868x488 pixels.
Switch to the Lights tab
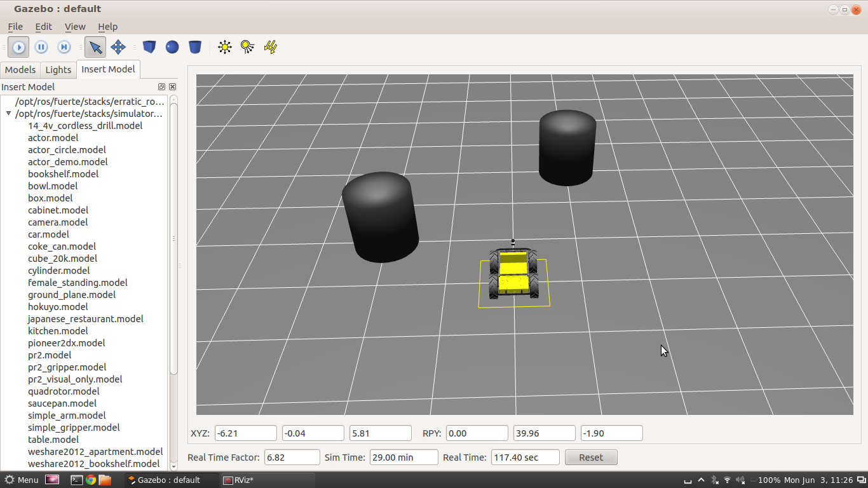pos(58,70)
